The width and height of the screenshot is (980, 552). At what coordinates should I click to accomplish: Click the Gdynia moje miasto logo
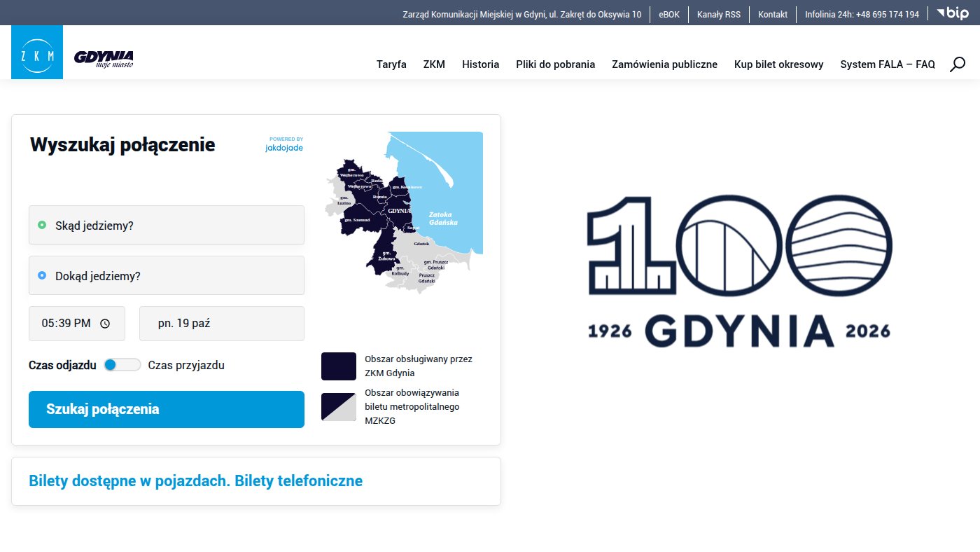coord(104,59)
